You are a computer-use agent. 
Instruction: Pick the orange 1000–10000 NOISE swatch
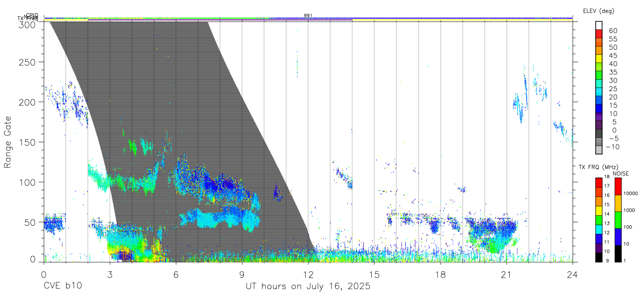[x=618, y=203]
